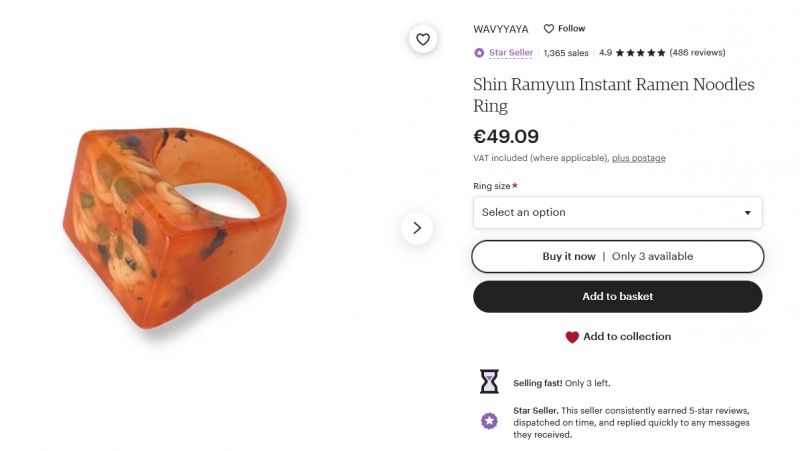
Task: Click the red heart beside Add to collection
Action: pos(572,337)
